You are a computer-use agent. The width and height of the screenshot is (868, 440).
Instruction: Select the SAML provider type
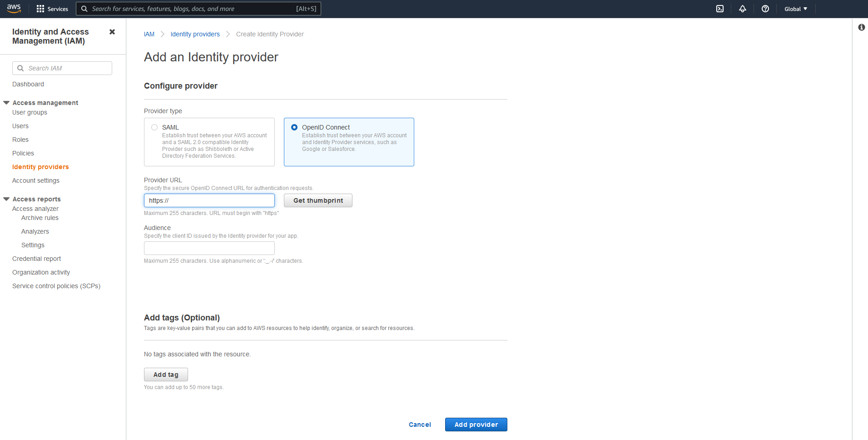click(209, 142)
